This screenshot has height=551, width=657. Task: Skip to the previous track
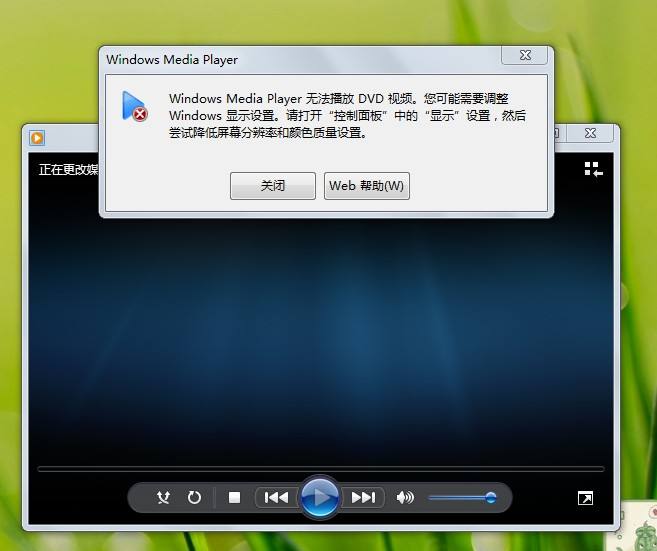click(277, 497)
